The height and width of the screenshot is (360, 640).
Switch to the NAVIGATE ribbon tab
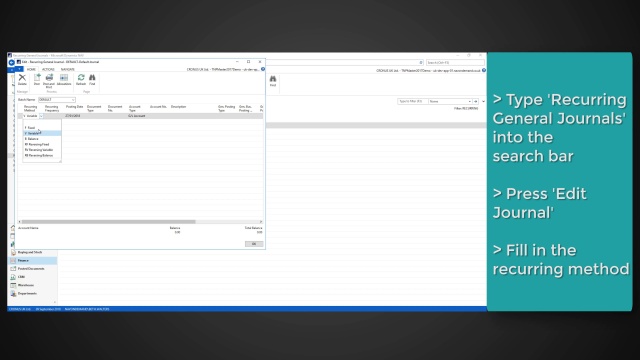click(67, 69)
